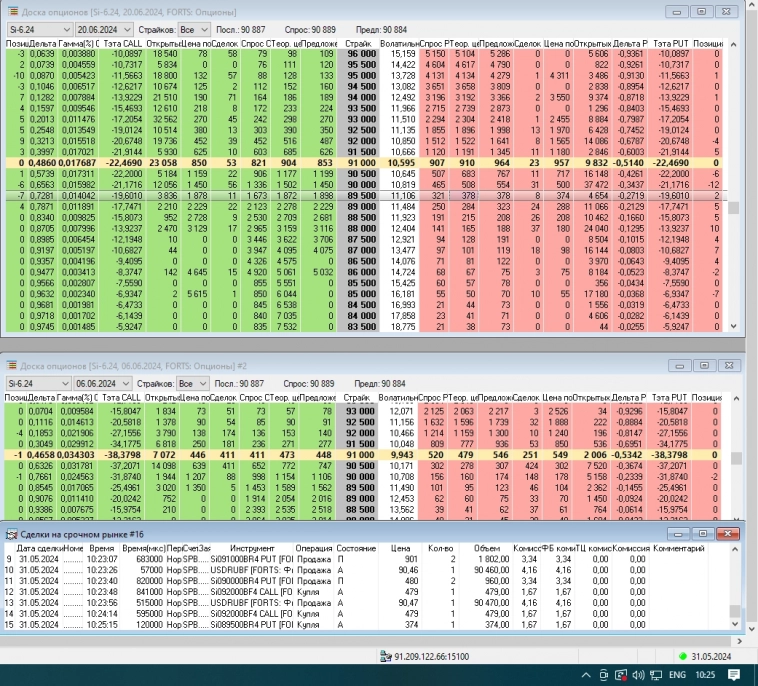Click the vertical scrollbar of the deals table
758x686 pixels.
pos(735,590)
